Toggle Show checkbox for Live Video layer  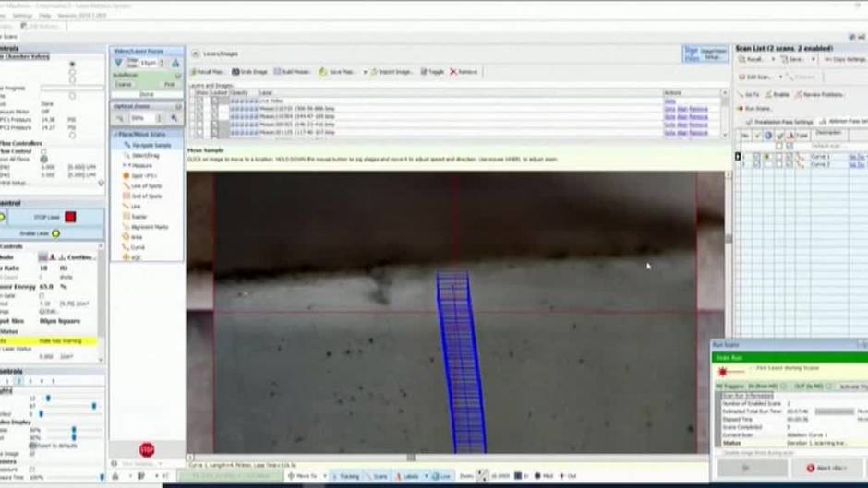coord(199,100)
